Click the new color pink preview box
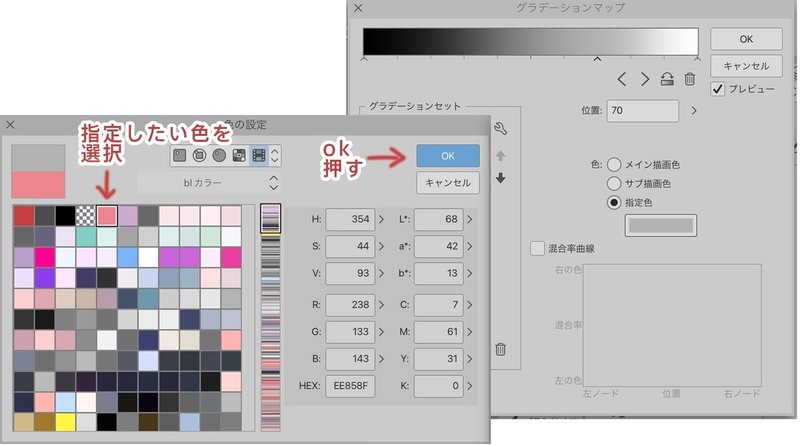 click(x=38, y=184)
